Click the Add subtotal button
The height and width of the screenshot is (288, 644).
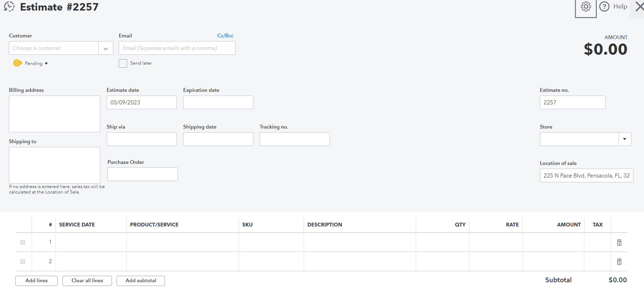click(x=141, y=281)
